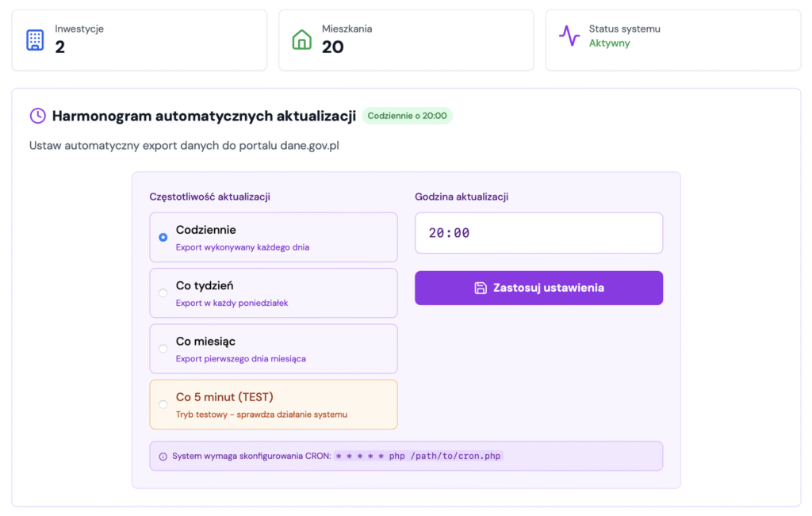Click the info icon in CRON notice
The image size is (812, 516).
(x=163, y=457)
